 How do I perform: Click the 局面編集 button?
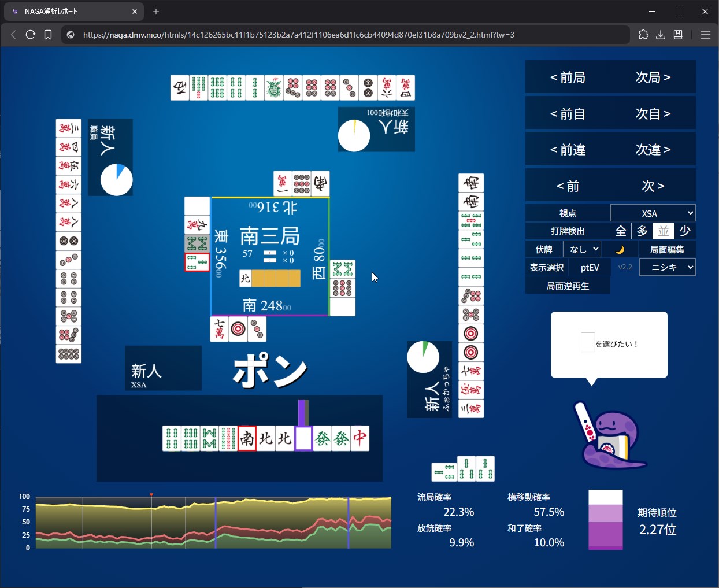point(667,249)
